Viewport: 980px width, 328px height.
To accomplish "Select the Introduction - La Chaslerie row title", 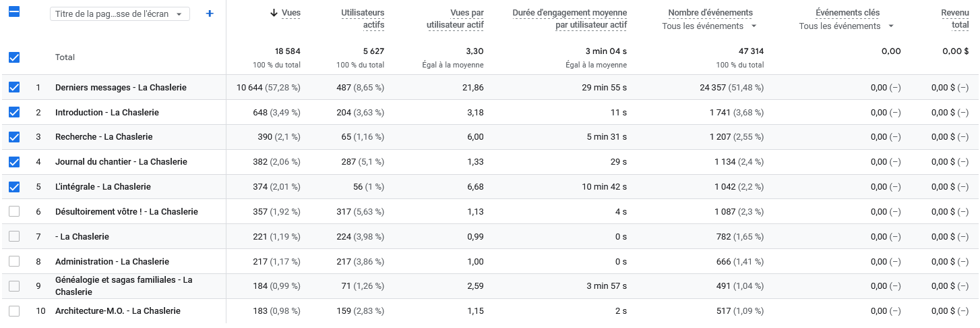I will (x=107, y=112).
